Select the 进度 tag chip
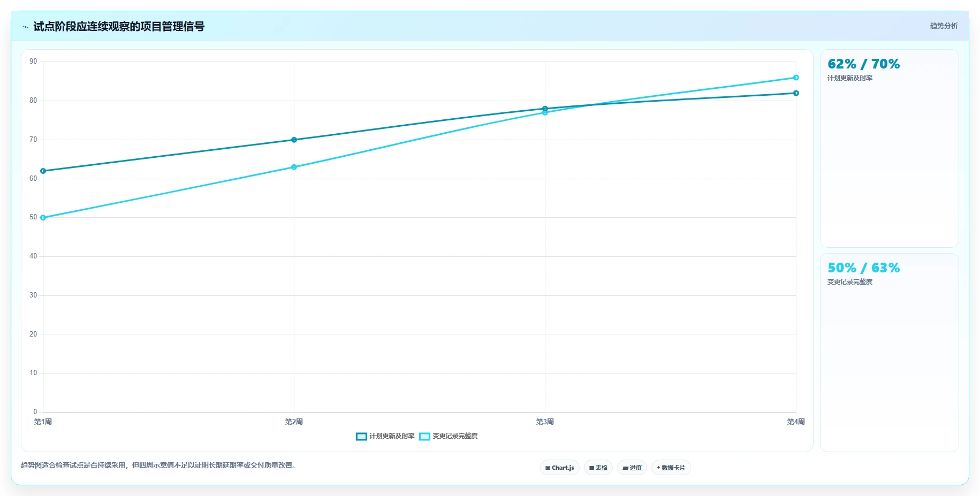The height and width of the screenshot is (496, 980). point(632,468)
